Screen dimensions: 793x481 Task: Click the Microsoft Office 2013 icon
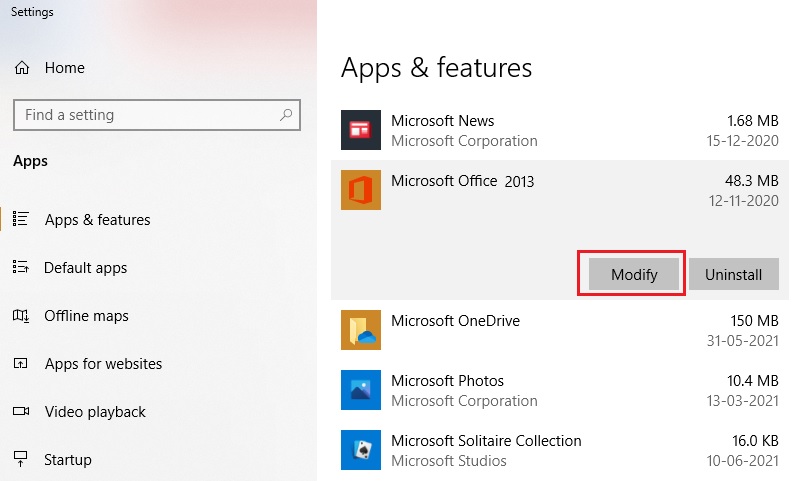coord(360,190)
